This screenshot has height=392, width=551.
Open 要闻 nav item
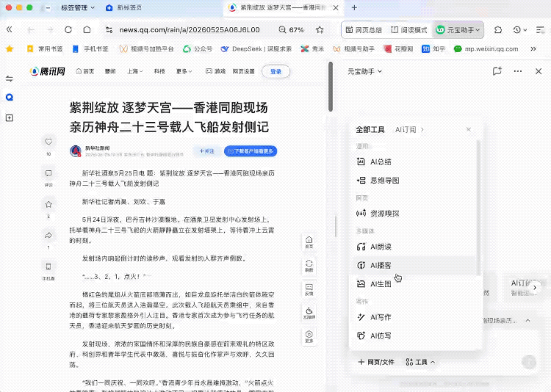point(110,71)
